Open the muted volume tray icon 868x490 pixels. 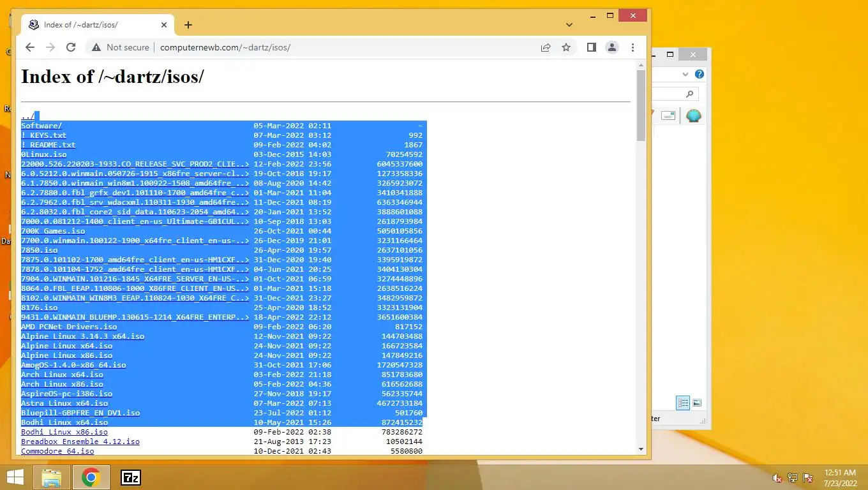point(777,478)
